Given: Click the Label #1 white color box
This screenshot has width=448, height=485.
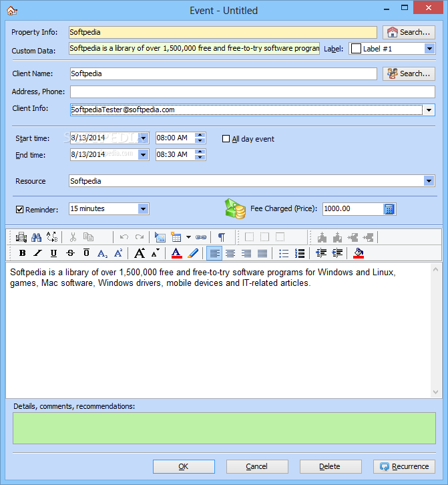Looking at the screenshot, I should point(356,49).
